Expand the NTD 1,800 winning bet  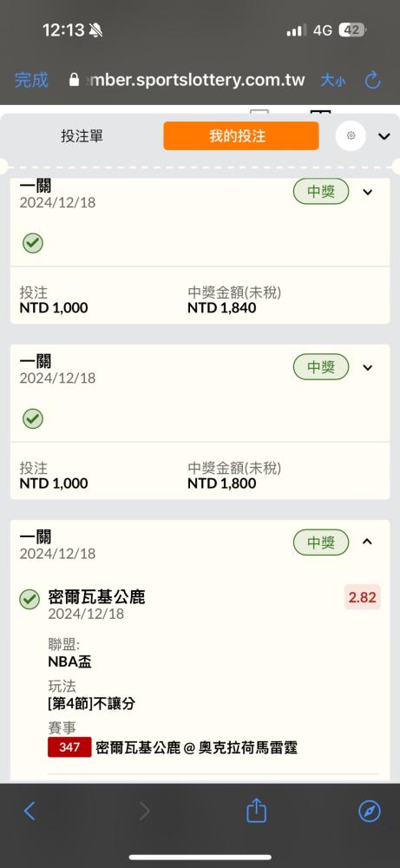coord(367,367)
